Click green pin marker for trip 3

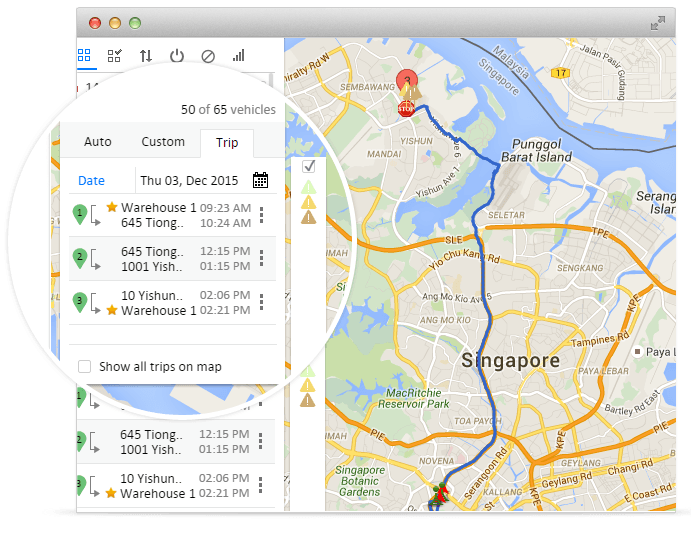79,302
